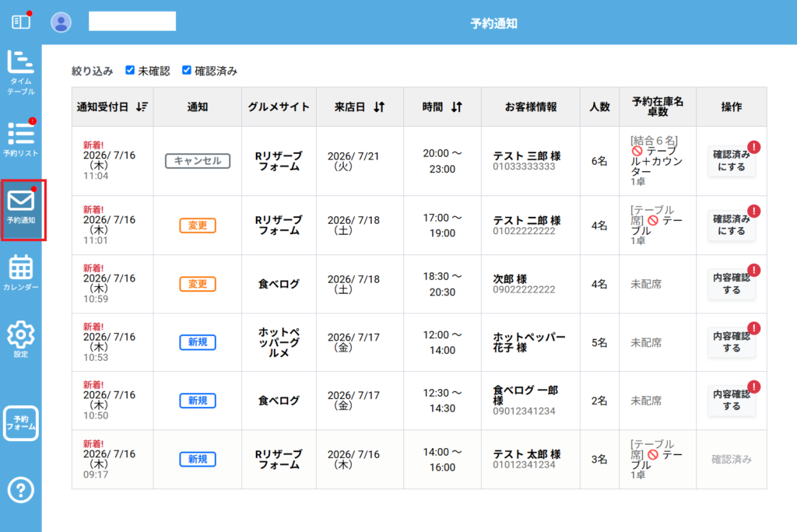Click phone number 09012341234
Image resolution: width=797 pixels, height=532 pixels.
[524, 411]
